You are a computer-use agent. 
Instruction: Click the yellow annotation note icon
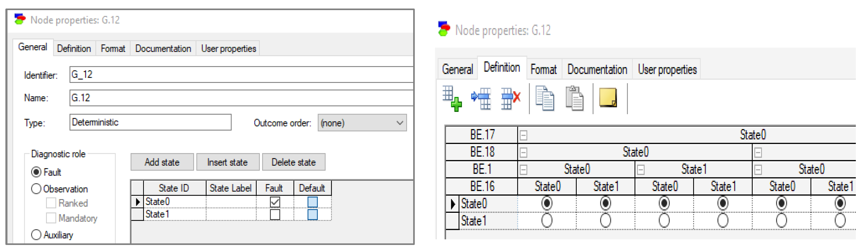(608, 98)
